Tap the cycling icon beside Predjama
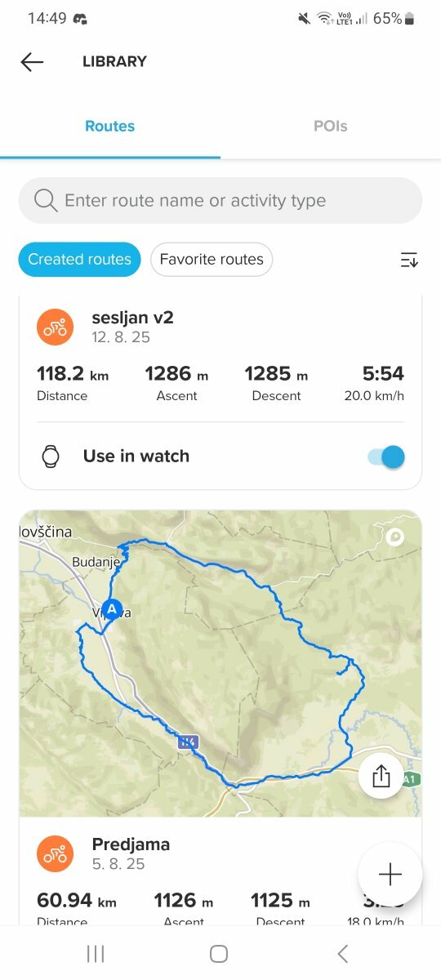The image size is (441, 980). (x=56, y=853)
